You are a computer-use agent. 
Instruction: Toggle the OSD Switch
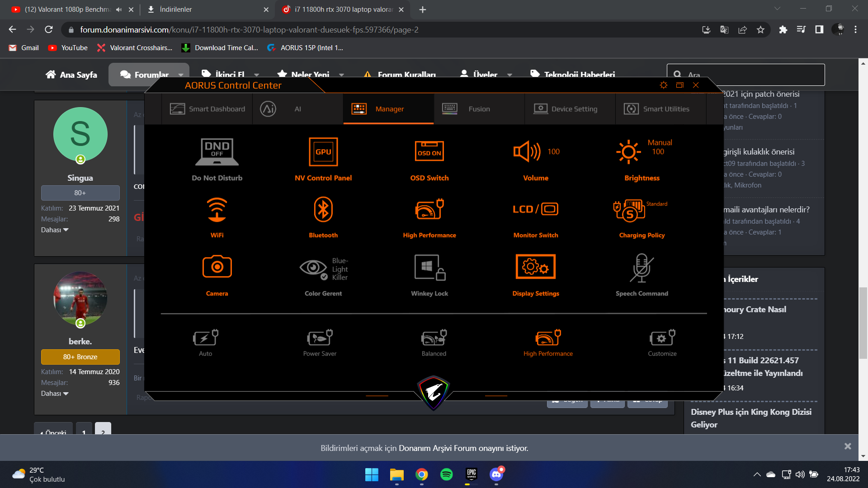pyautogui.click(x=429, y=151)
